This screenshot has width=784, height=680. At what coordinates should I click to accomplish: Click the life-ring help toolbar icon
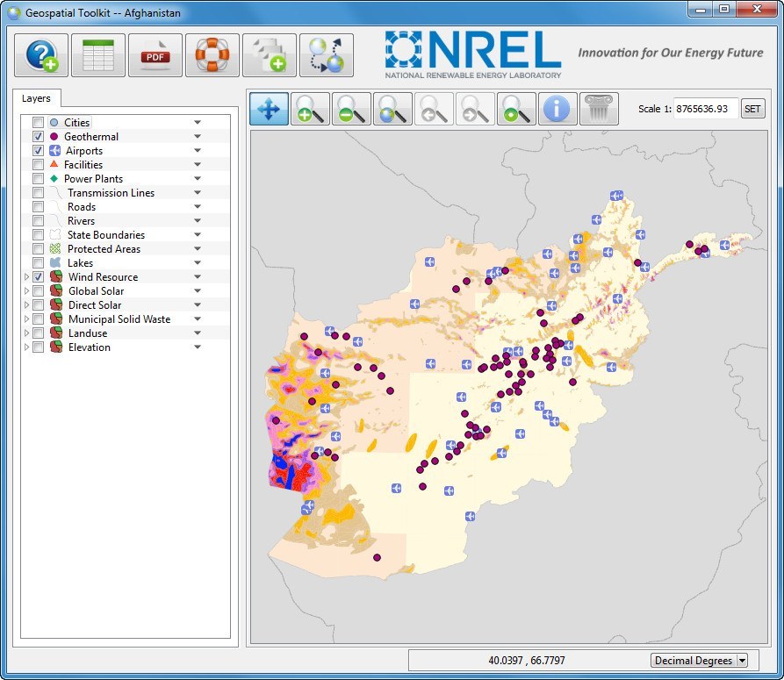point(212,53)
